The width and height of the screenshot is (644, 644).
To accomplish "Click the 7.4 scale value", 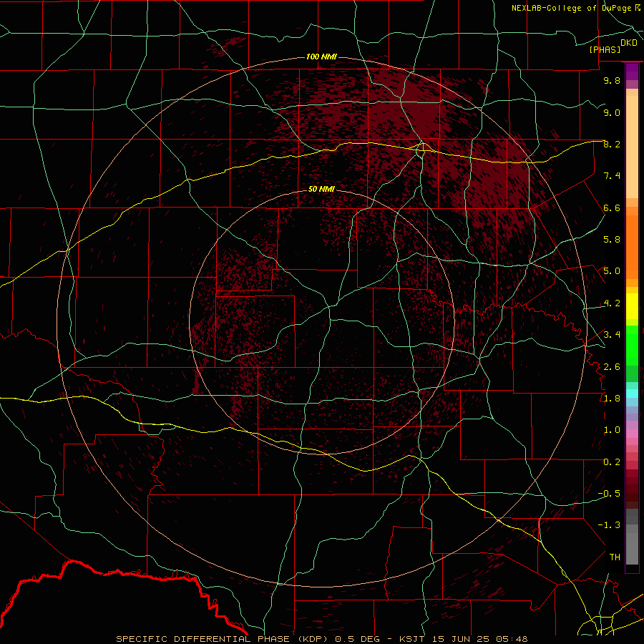I will 612,176.
